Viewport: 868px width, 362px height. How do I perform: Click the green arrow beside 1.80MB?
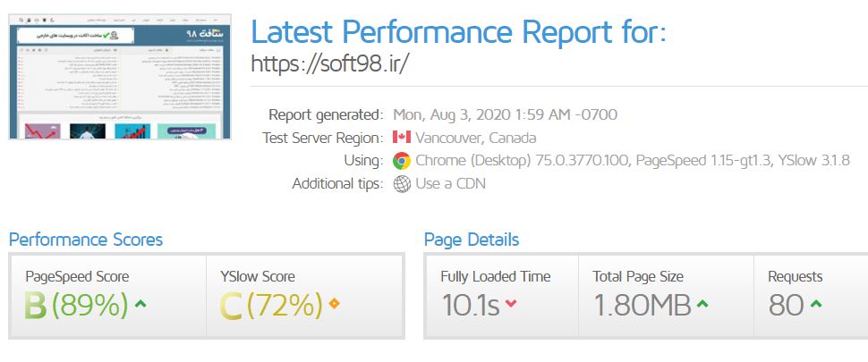click(702, 306)
